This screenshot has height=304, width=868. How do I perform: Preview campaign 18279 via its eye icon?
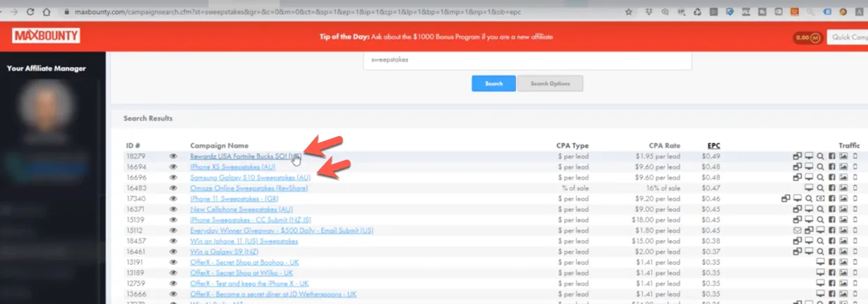point(173,156)
